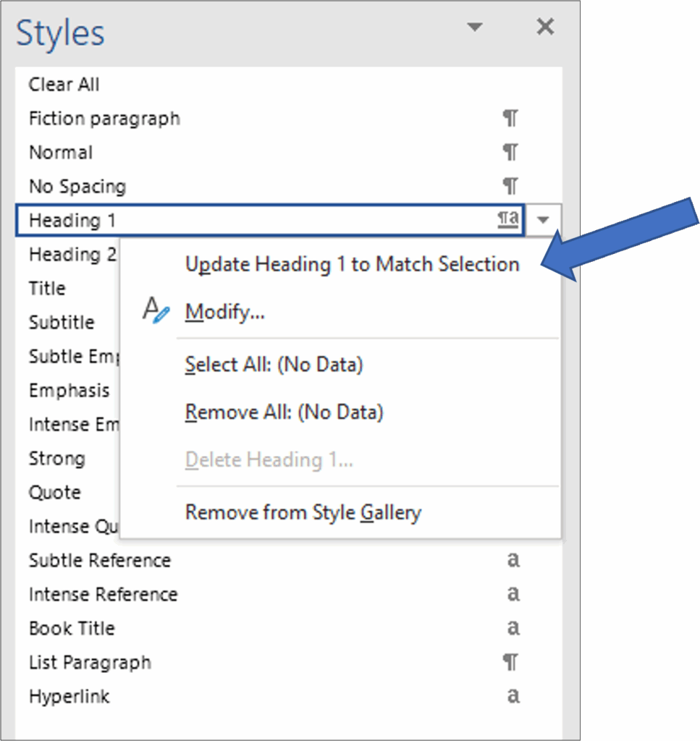Image resolution: width=700 pixels, height=741 pixels.
Task: Click the Clear All style entry
Action: (x=64, y=85)
